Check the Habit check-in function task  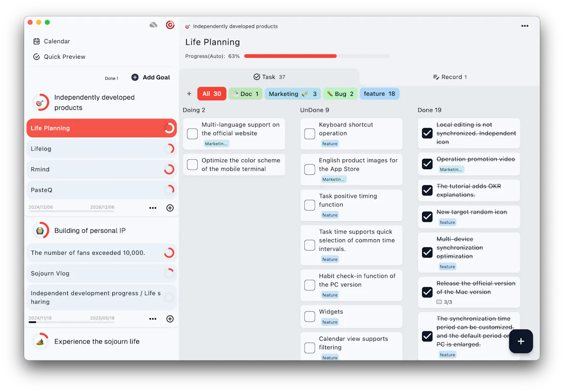click(x=310, y=285)
